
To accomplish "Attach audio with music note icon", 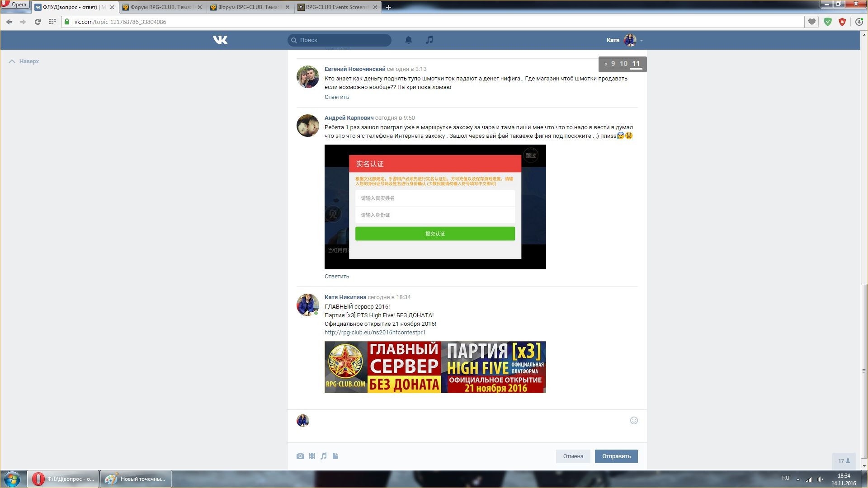I will point(324,456).
